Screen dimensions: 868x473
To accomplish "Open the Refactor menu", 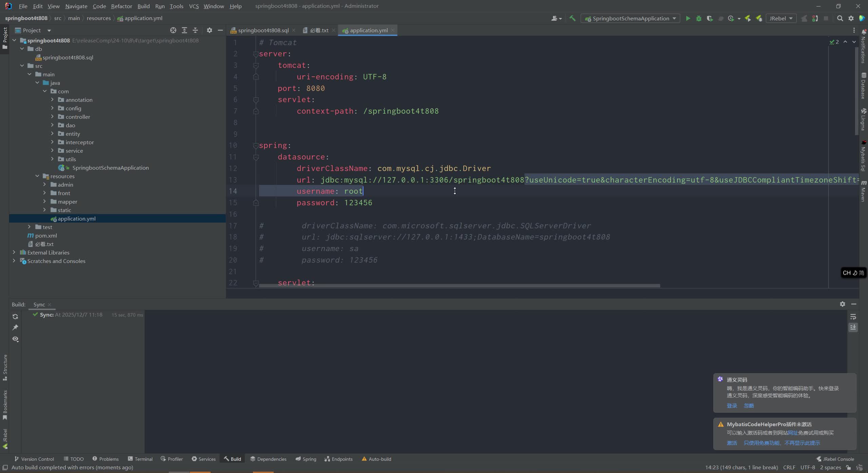I will (x=121, y=6).
